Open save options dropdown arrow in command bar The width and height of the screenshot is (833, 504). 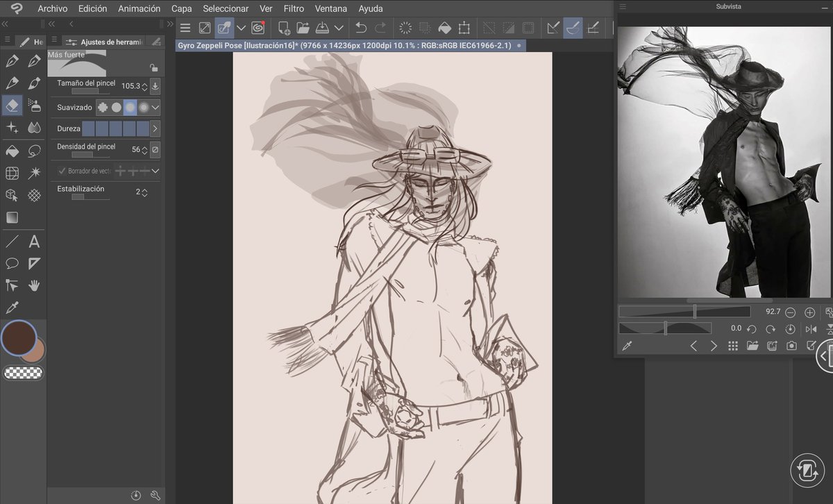click(x=339, y=28)
